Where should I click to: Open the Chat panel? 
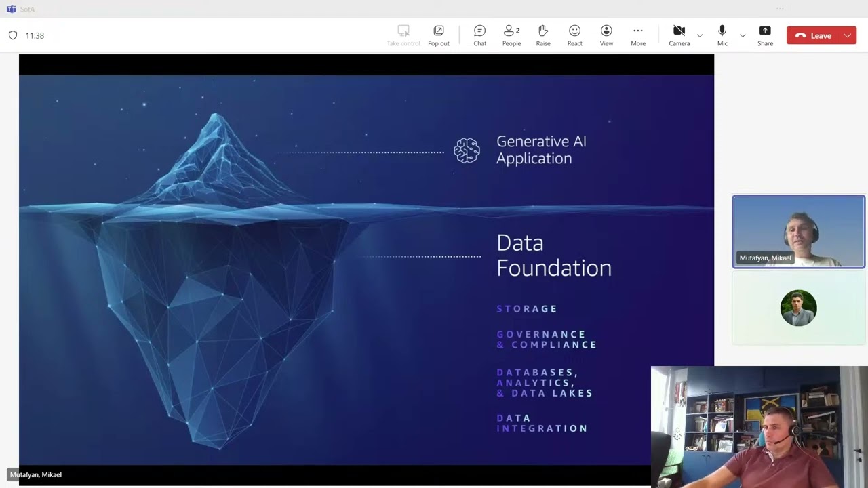click(x=479, y=35)
